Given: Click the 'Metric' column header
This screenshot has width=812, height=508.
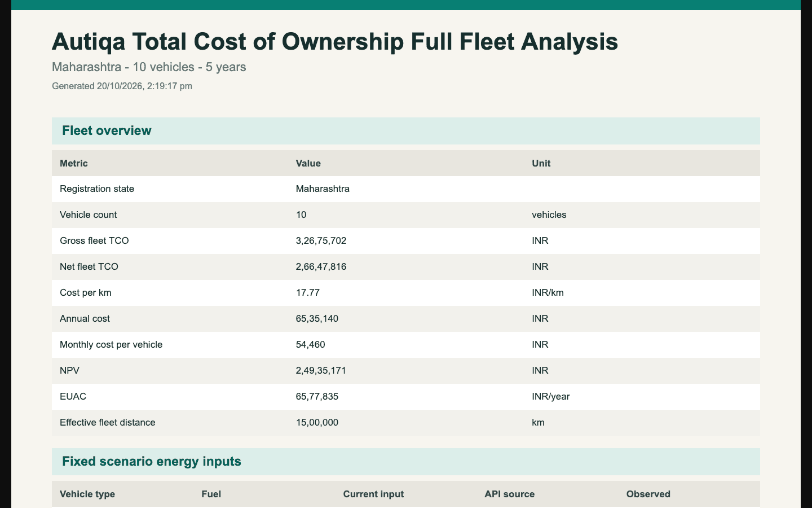Looking at the screenshot, I should (x=74, y=163).
